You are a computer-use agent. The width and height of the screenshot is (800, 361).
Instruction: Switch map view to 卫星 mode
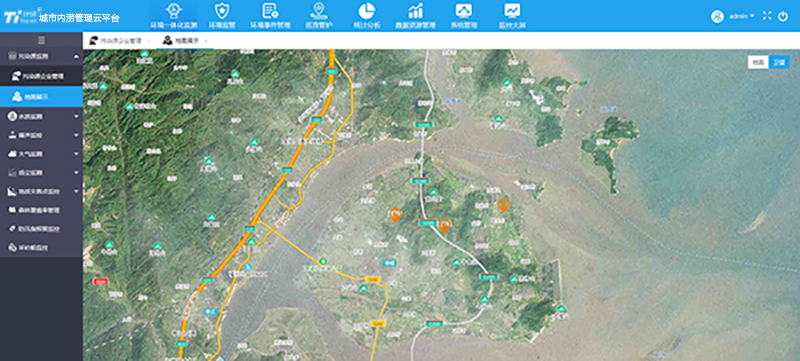pyautogui.click(x=779, y=62)
